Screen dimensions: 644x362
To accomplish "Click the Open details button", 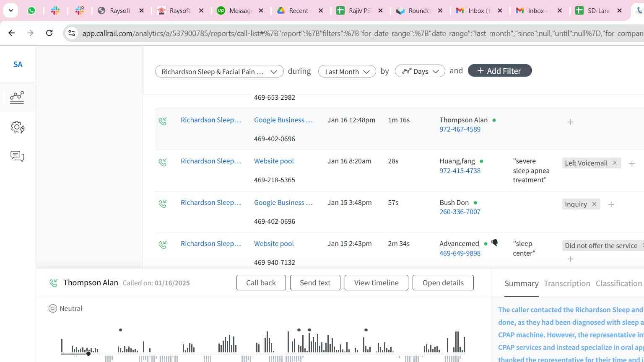I will [x=443, y=283].
